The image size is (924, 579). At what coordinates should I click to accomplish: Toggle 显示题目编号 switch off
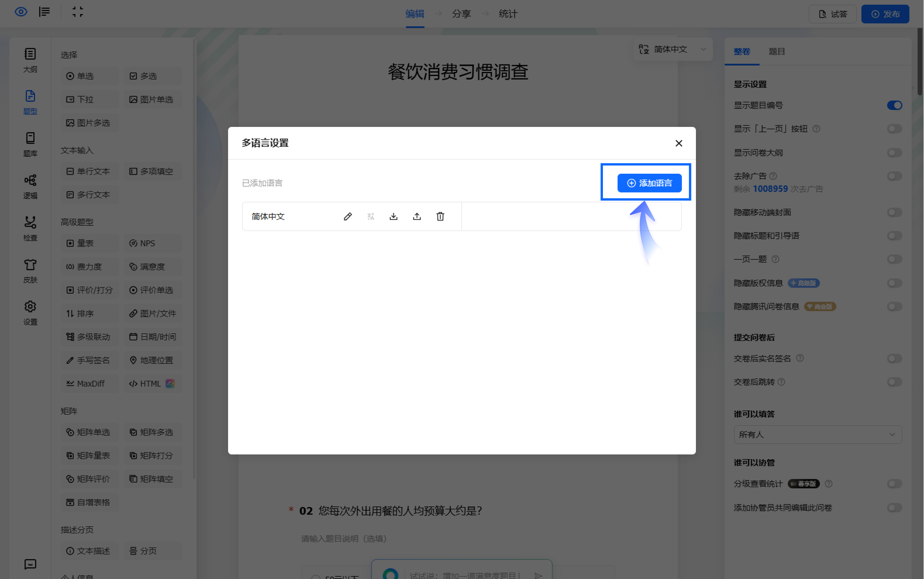click(894, 105)
